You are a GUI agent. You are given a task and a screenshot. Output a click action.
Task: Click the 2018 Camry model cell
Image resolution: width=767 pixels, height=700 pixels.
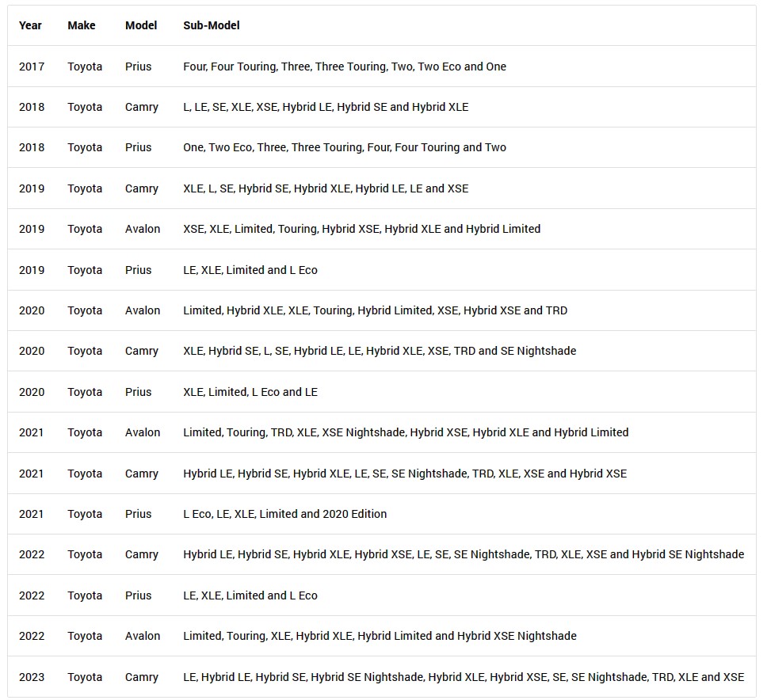tap(141, 107)
